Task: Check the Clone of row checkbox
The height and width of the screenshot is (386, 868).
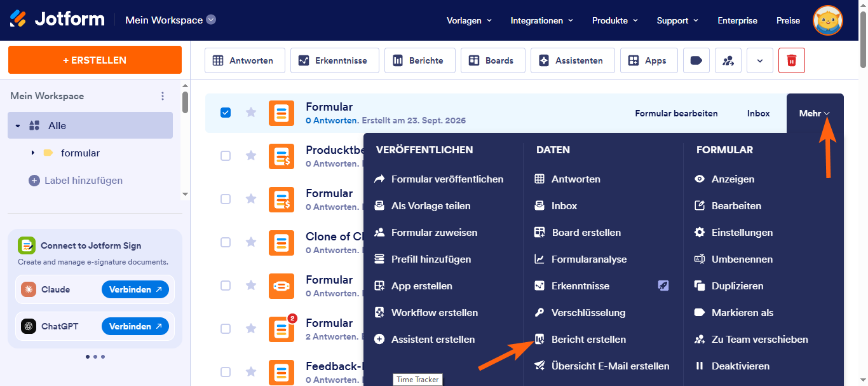Action: (226, 242)
